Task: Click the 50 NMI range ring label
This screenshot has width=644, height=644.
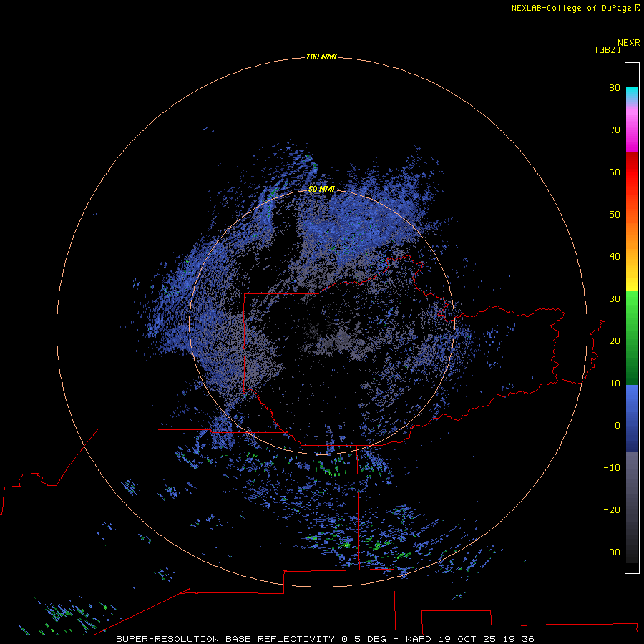Action: coord(321,189)
